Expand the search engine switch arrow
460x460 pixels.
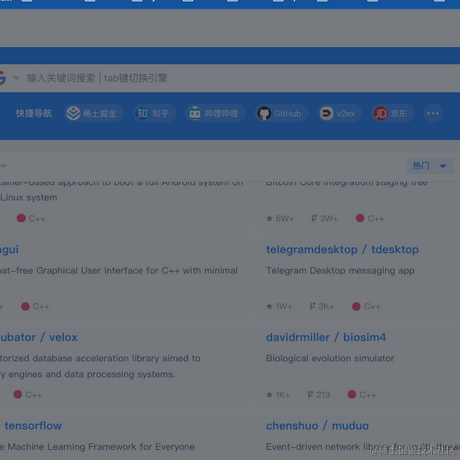[x=16, y=78]
